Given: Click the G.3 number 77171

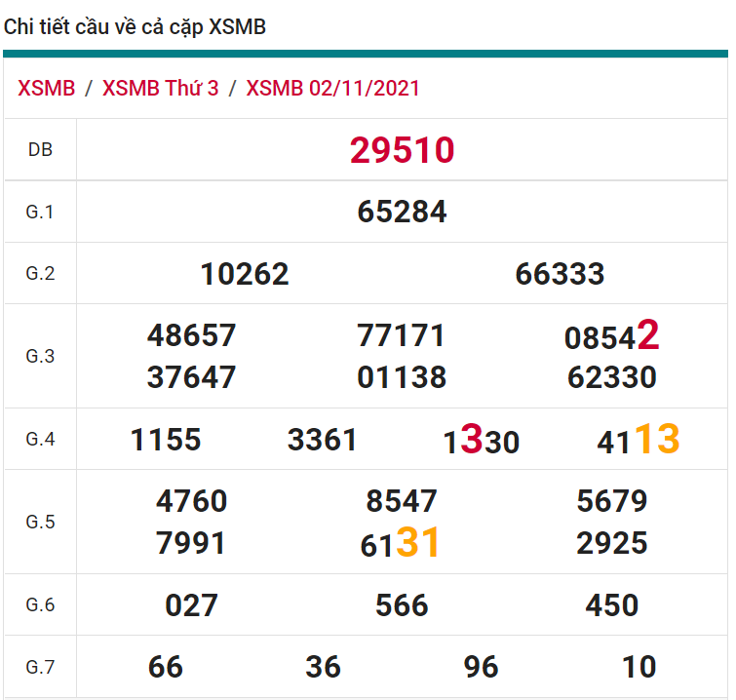Looking at the screenshot, I should tap(402, 336).
